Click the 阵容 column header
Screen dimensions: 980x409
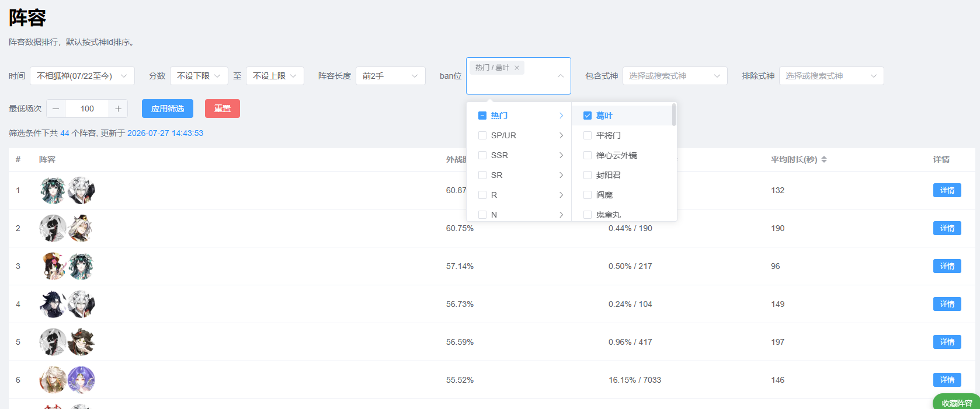point(47,159)
